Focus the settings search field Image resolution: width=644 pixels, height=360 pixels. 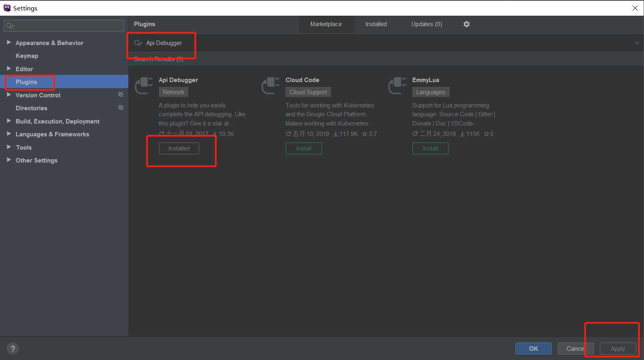(64, 26)
